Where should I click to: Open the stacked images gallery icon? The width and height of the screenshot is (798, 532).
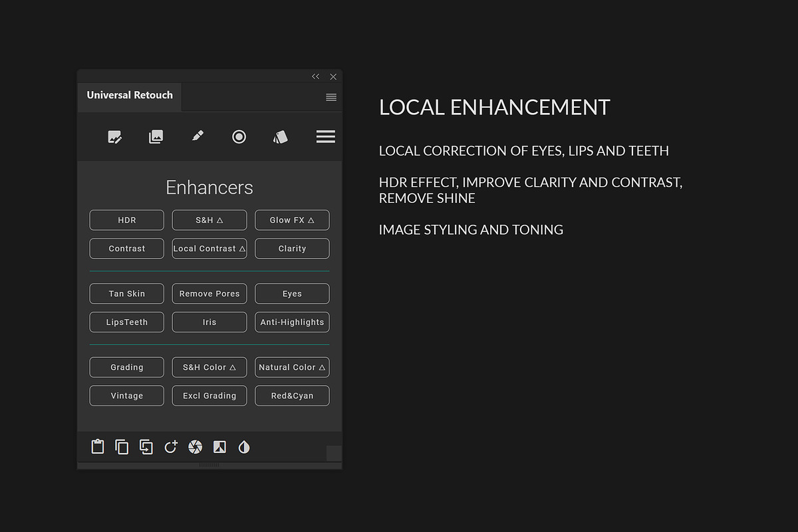156,137
